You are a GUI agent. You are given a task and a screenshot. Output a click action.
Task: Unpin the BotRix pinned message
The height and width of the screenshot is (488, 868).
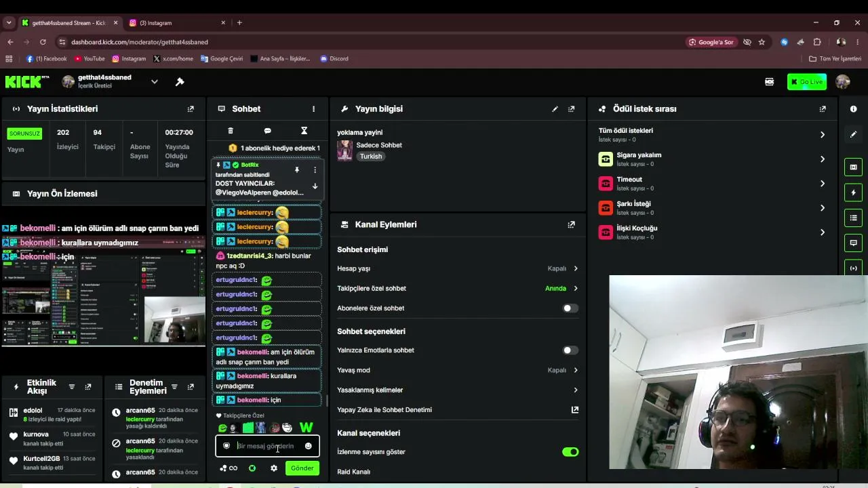click(x=296, y=170)
